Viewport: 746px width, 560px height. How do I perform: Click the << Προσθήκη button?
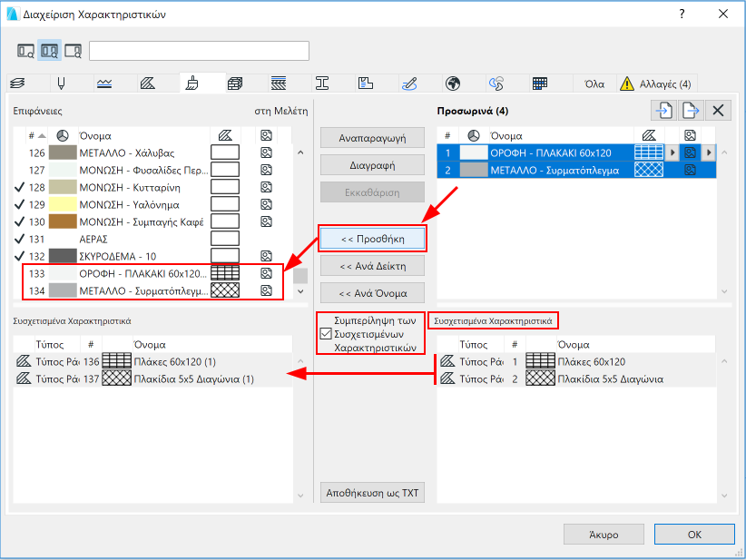click(372, 239)
